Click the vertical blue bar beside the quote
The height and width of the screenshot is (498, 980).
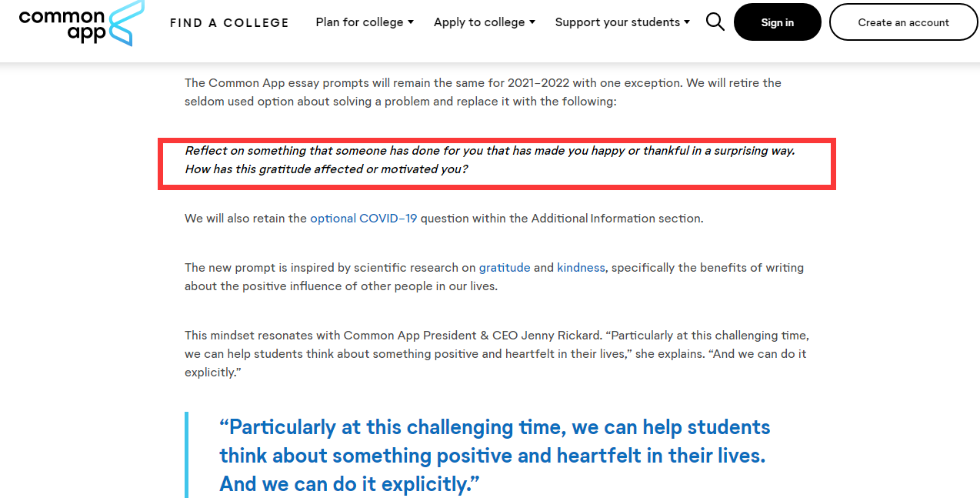coord(187,455)
